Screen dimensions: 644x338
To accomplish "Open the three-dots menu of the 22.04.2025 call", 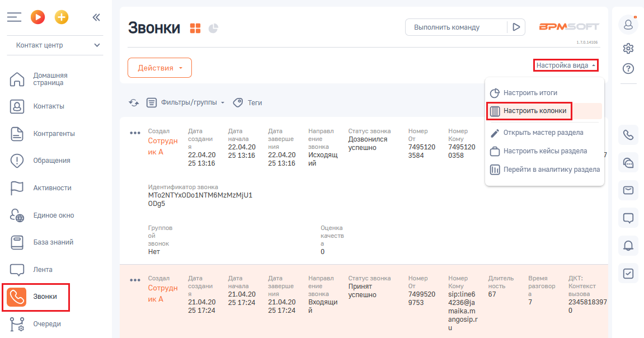I will click(135, 133).
